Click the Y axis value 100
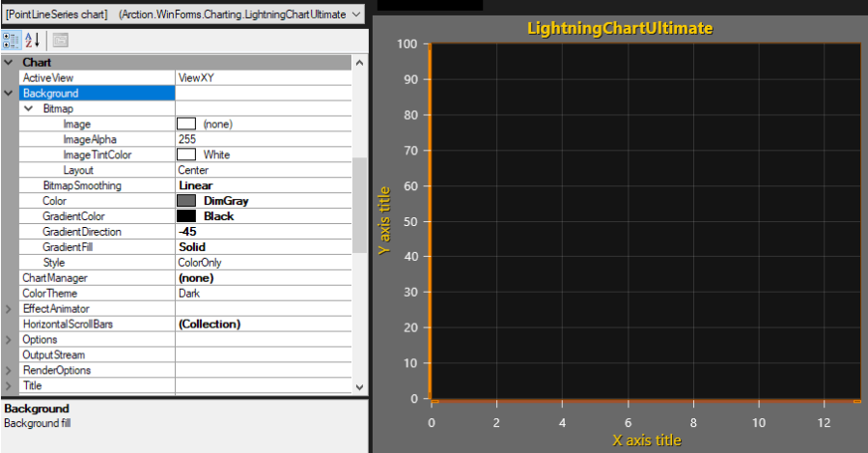 point(406,43)
